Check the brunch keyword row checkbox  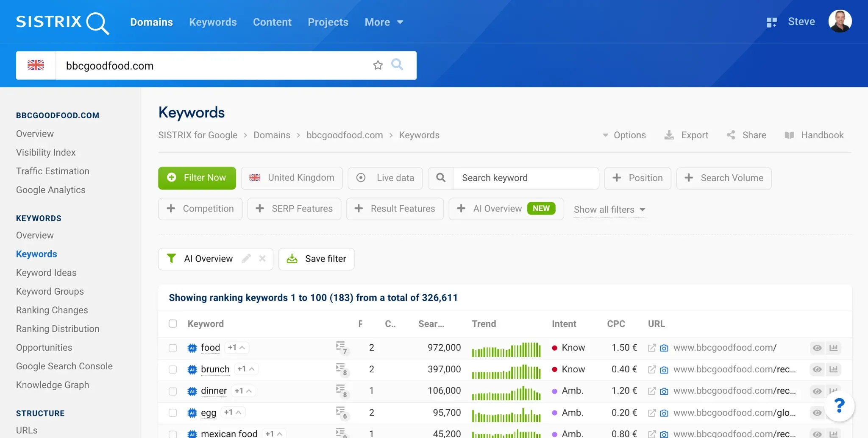[173, 370]
